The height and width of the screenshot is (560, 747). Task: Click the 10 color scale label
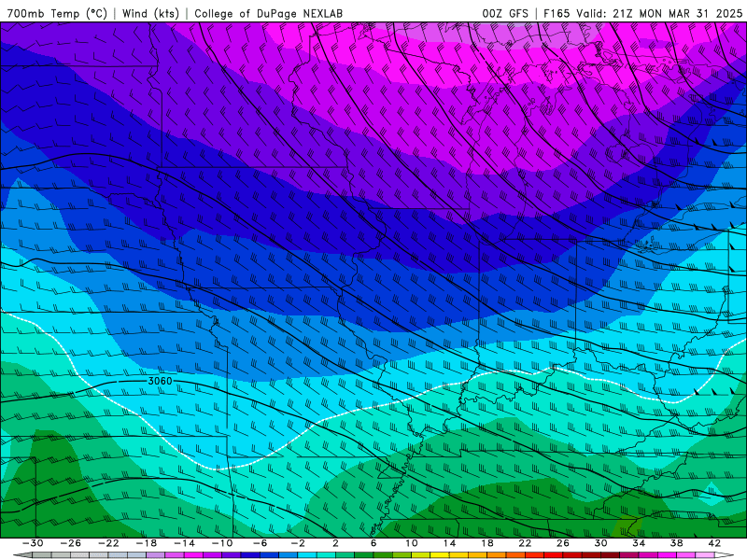pyautogui.click(x=411, y=543)
